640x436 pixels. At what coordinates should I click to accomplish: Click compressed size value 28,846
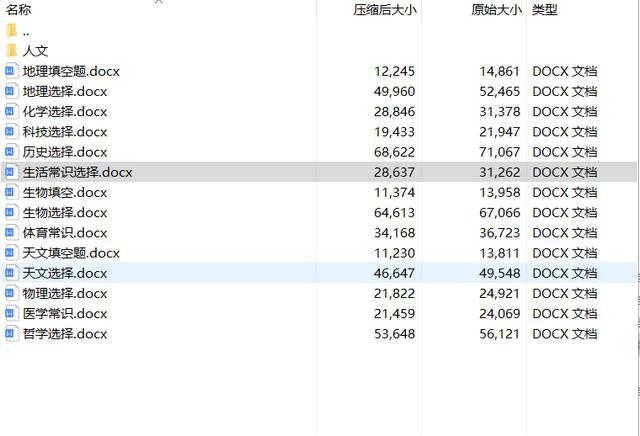point(394,112)
